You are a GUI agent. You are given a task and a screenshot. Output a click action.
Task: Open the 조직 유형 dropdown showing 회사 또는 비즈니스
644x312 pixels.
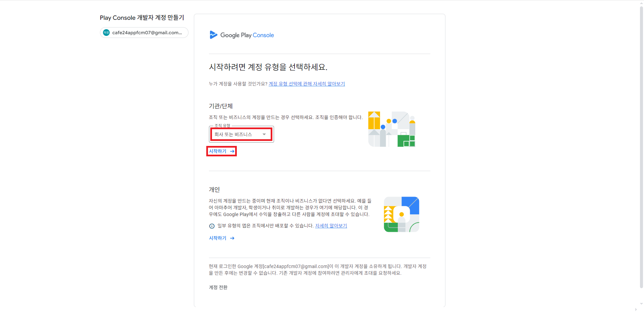tap(241, 134)
